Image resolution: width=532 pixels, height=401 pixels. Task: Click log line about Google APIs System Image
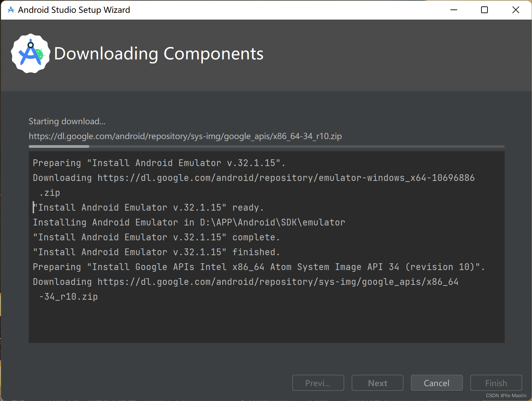[259, 267]
